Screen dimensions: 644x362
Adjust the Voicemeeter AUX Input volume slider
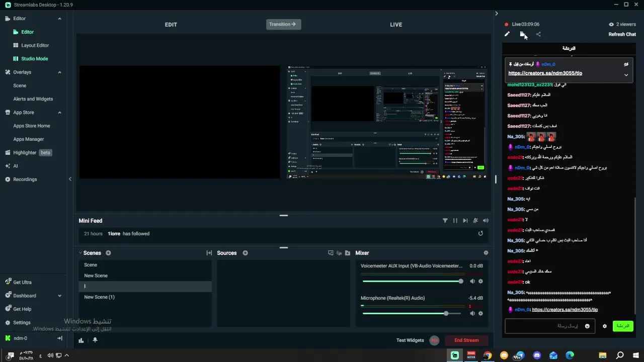[x=412, y=282]
